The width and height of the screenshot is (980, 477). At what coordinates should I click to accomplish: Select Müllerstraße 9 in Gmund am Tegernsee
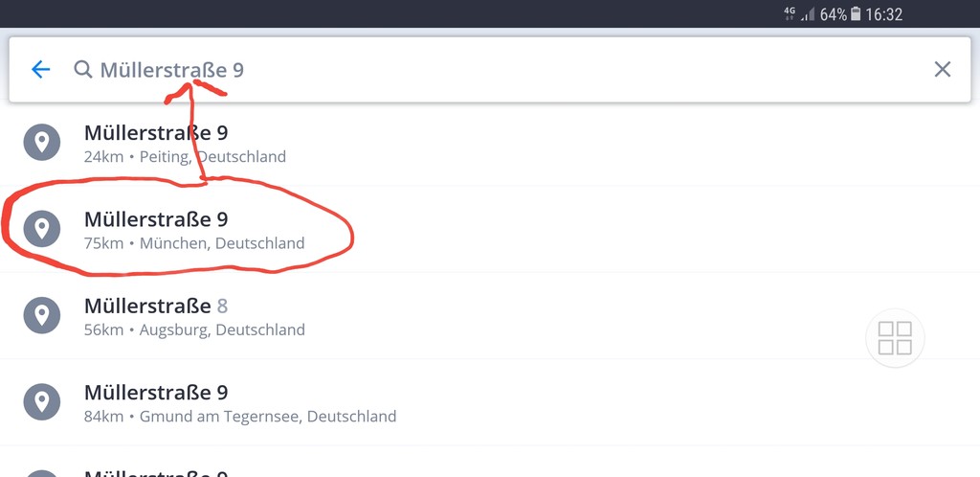click(x=490, y=402)
